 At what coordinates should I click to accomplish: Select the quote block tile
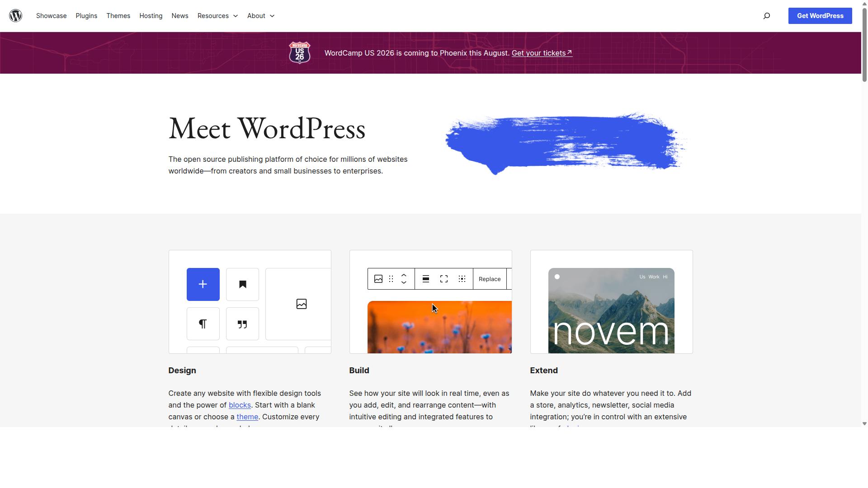click(242, 324)
